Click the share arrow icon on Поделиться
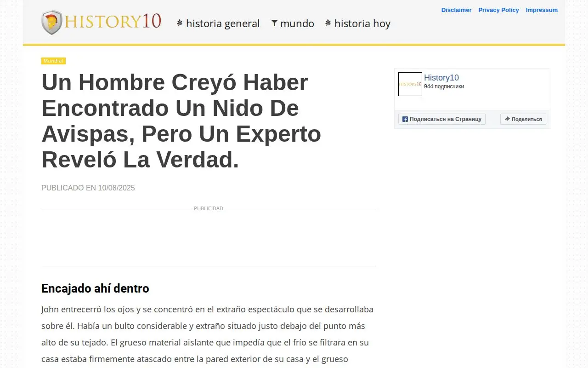Screen dimensions: 588x368 click(x=507, y=119)
